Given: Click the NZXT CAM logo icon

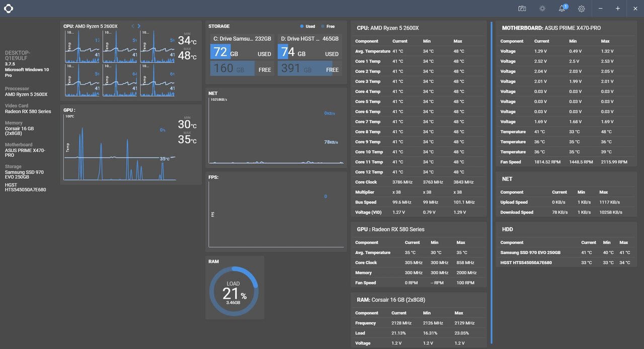Looking at the screenshot, I should coord(9,9).
